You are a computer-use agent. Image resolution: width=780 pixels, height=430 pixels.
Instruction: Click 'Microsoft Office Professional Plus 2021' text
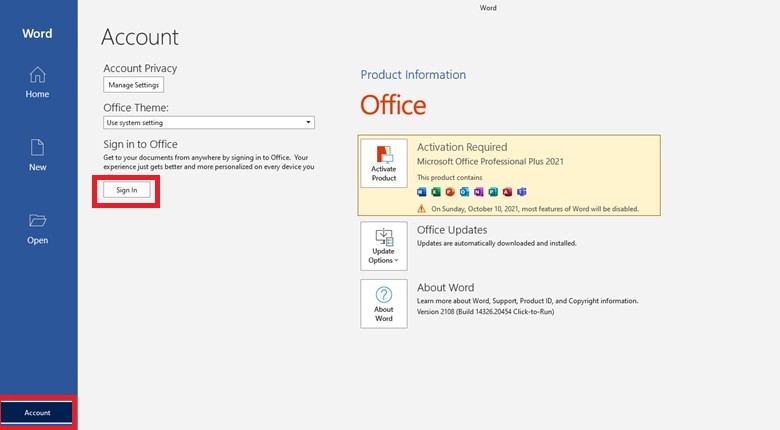(x=490, y=161)
